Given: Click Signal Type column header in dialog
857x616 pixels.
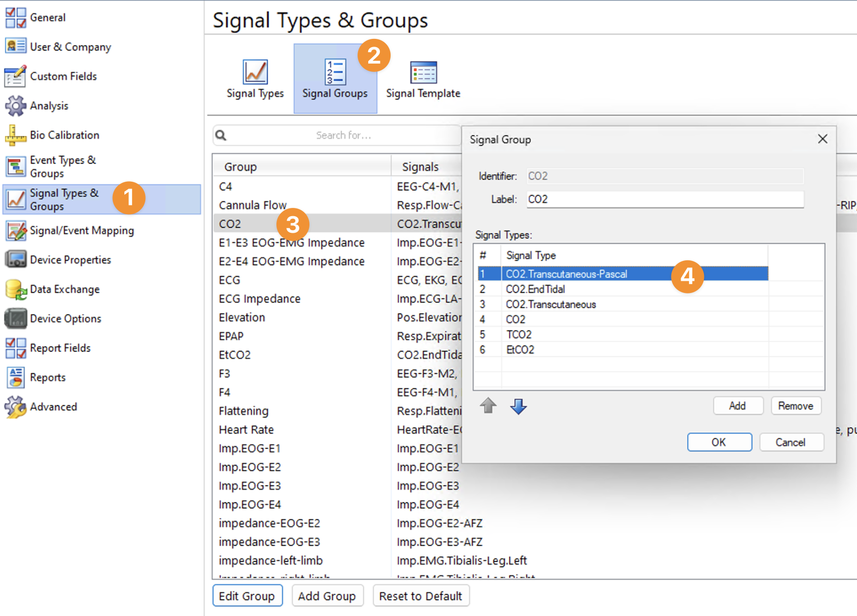Looking at the screenshot, I should tap(634, 255).
